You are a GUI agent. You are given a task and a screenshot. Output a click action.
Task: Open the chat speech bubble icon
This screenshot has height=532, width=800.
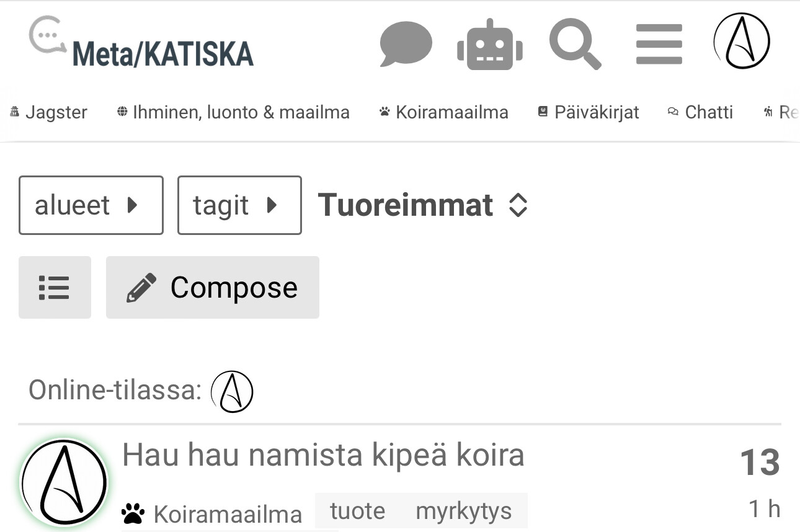pyautogui.click(x=406, y=44)
